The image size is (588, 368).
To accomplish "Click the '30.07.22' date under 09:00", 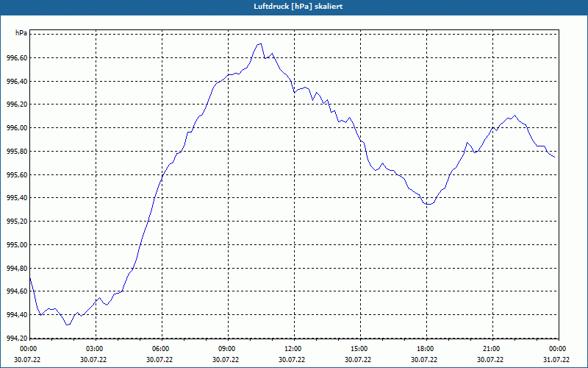I will (x=226, y=359).
